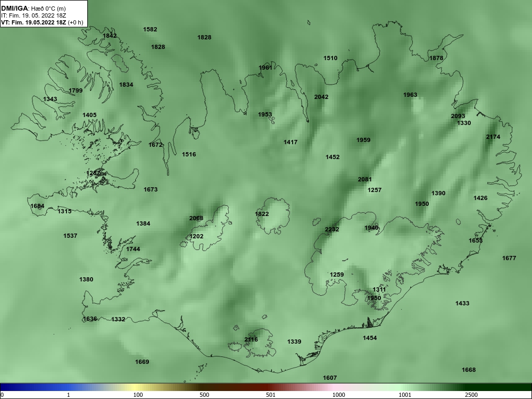Click the offshore value 1677
Viewport: 532px width, 399px height.
(x=509, y=258)
